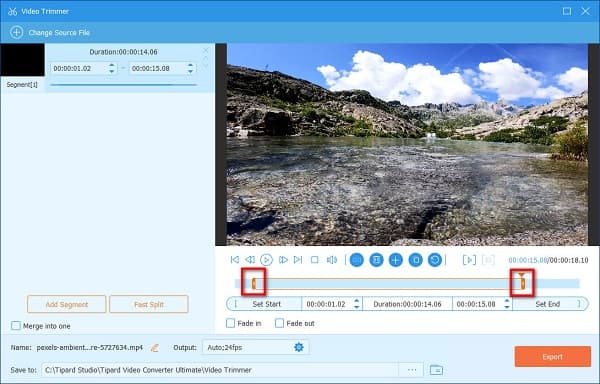Maximize the Video Trimmer window
Viewport: 600px width, 384px height.
click(x=567, y=11)
